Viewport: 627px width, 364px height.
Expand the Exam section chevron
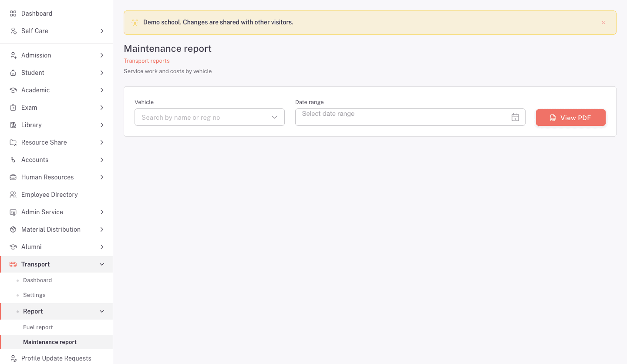click(102, 108)
